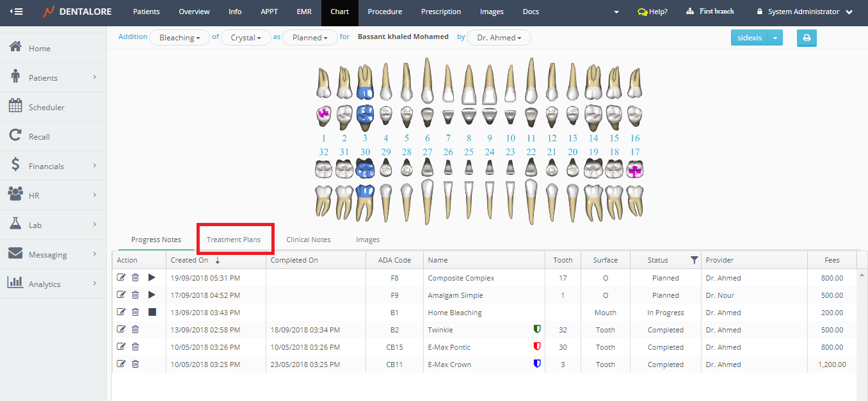Expand the Crystal dropdown
The height and width of the screenshot is (401, 868).
pyautogui.click(x=246, y=38)
